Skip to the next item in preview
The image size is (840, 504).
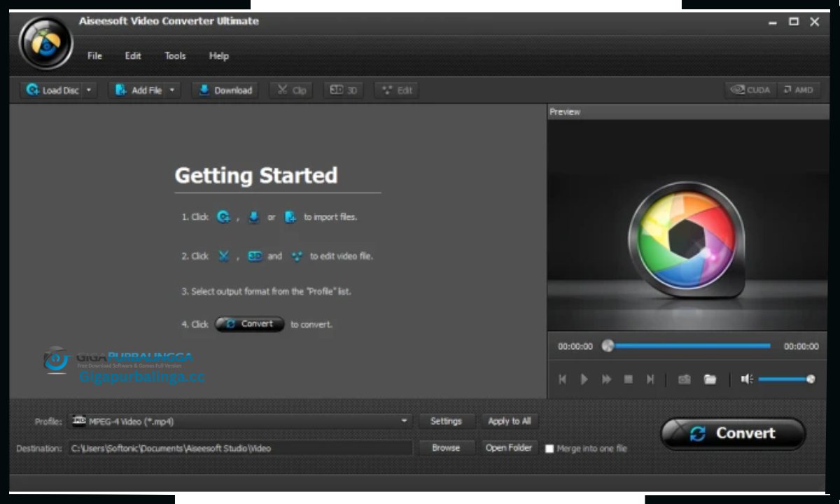pos(650,379)
